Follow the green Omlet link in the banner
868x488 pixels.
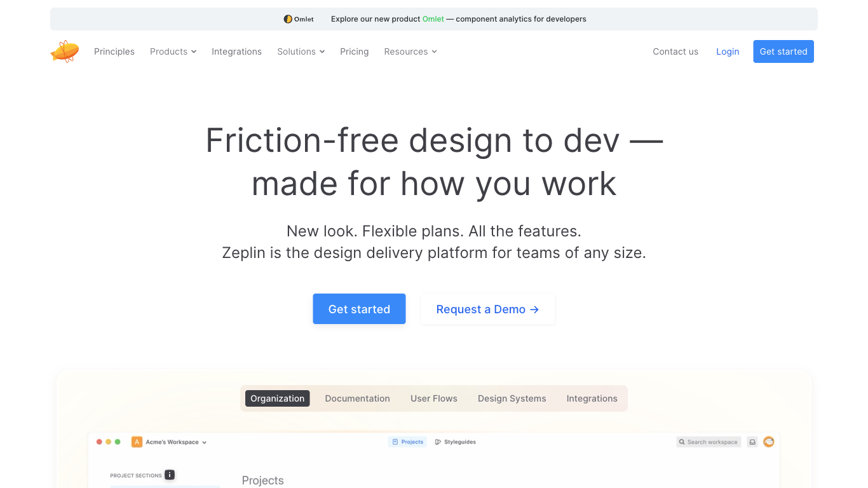tap(433, 19)
